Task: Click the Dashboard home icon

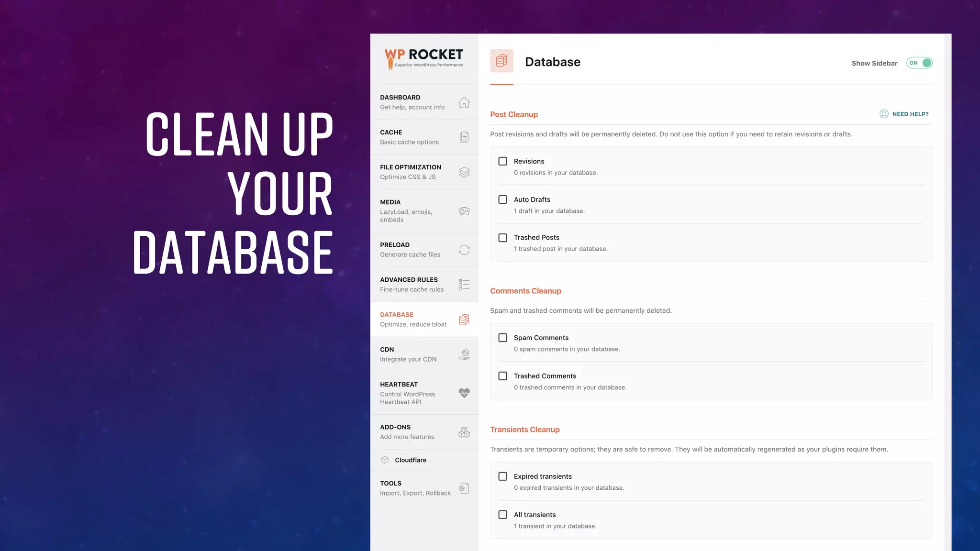Action: (464, 102)
